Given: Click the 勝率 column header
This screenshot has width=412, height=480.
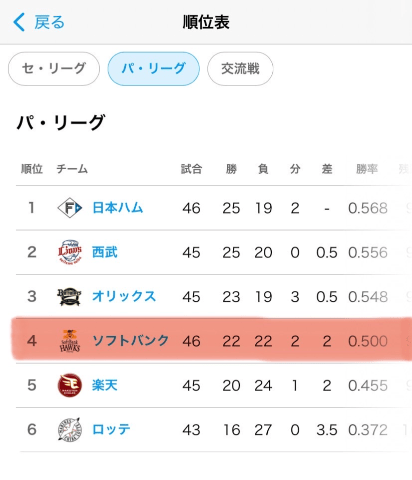Looking at the screenshot, I should pyautogui.click(x=367, y=169).
